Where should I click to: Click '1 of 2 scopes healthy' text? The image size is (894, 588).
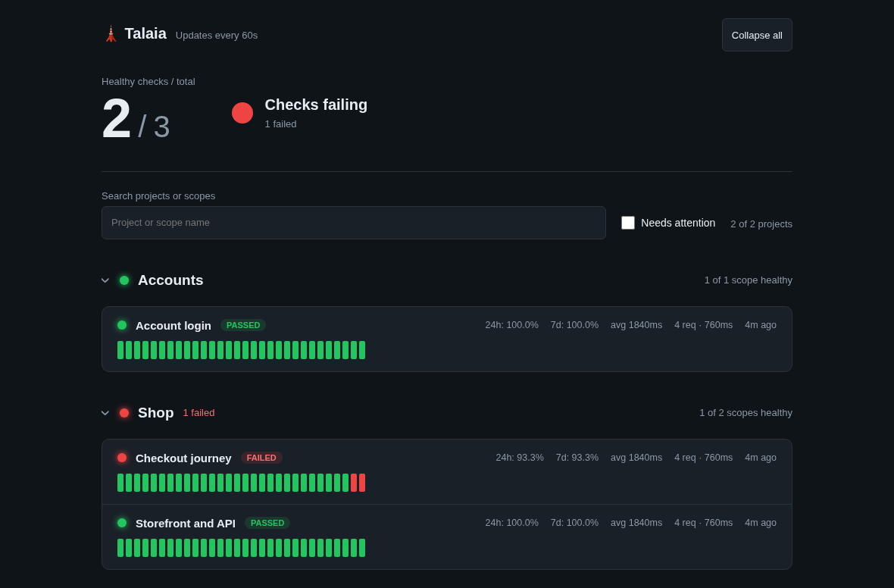pos(746,413)
